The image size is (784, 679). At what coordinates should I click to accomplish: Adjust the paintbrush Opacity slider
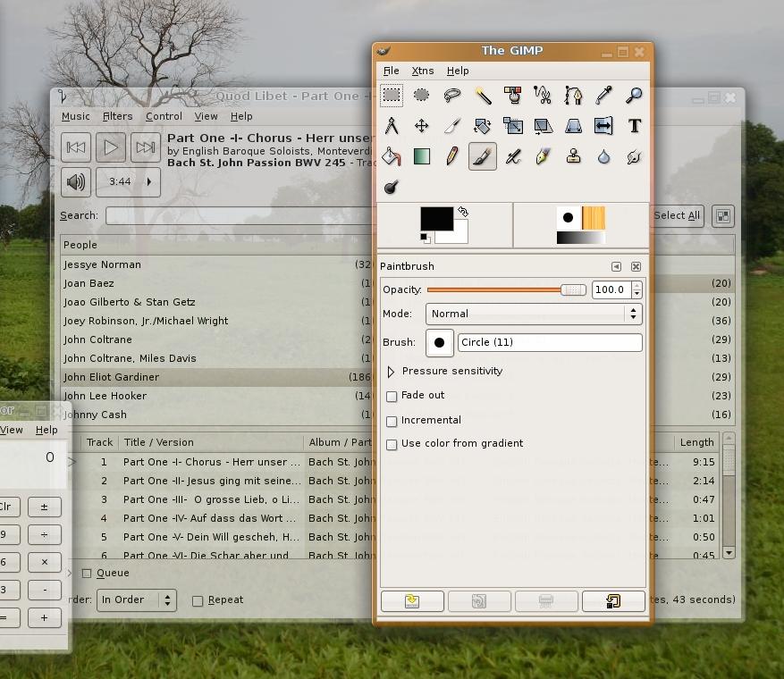(507, 289)
